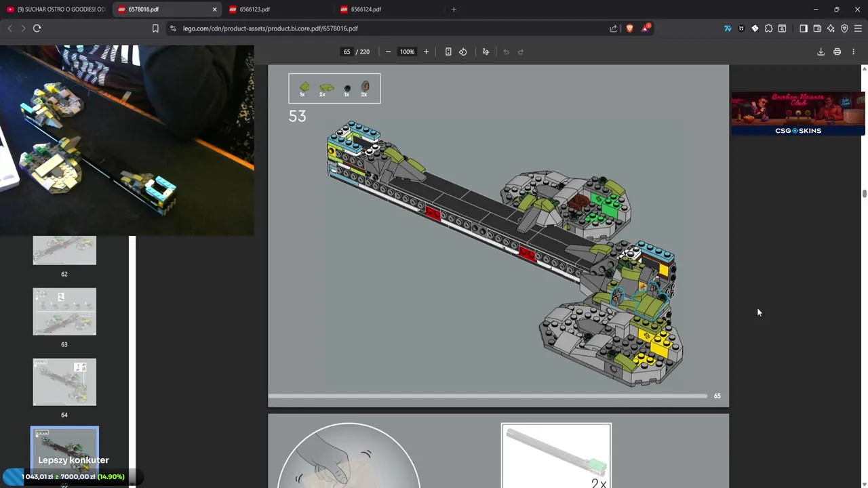Open Brave Shields panel
This screenshot has width=868, height=488.
click(x=629, y=28)
